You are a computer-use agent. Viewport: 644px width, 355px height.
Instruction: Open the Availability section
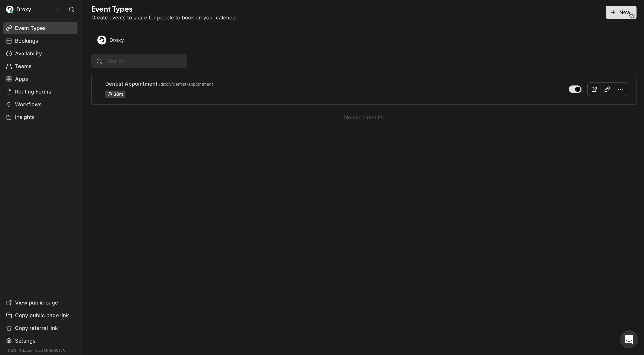tap(28, 53)
